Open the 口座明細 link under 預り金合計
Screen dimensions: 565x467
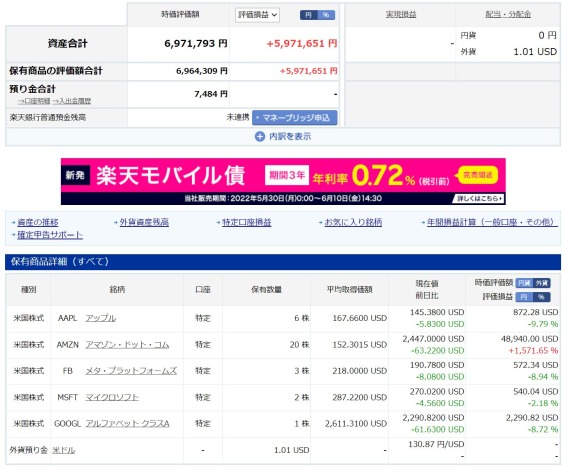point(34,101)
